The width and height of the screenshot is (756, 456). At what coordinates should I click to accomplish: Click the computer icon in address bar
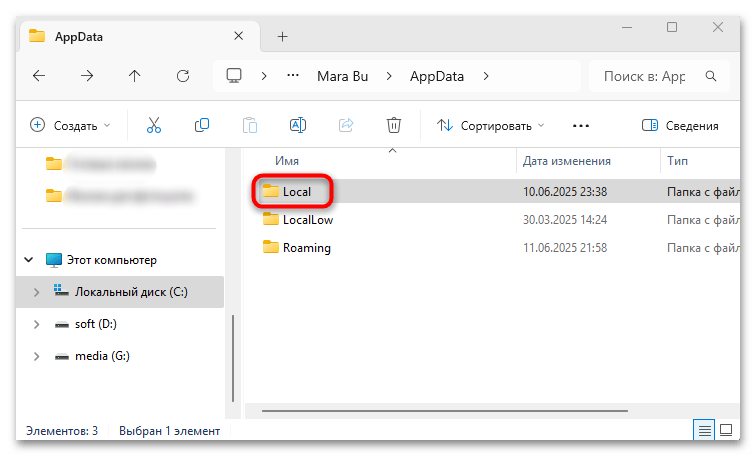pos(234,76)
